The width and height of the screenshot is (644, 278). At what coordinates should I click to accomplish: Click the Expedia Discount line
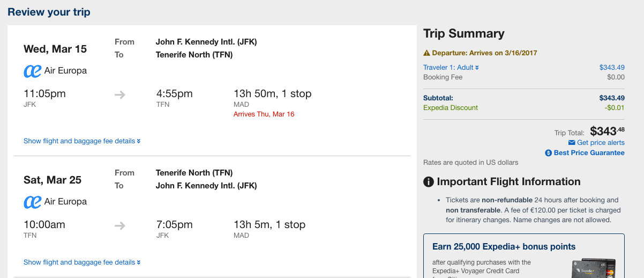[524, 108]
